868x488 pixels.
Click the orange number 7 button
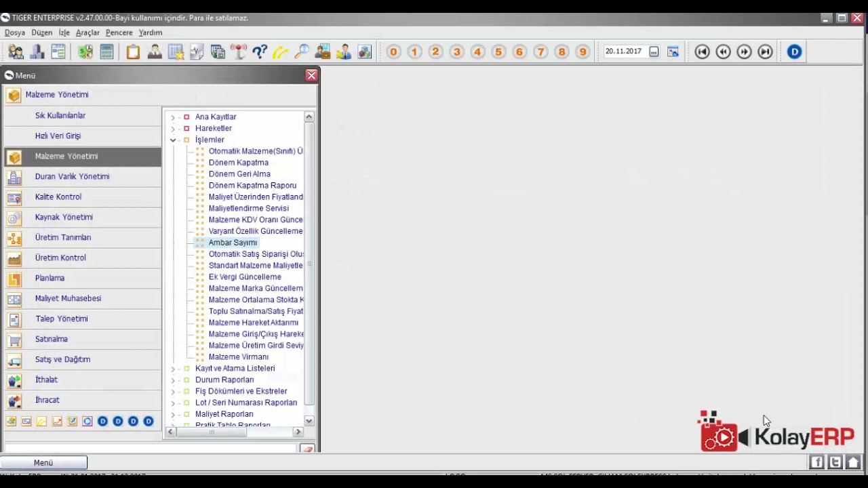(540, 52)
